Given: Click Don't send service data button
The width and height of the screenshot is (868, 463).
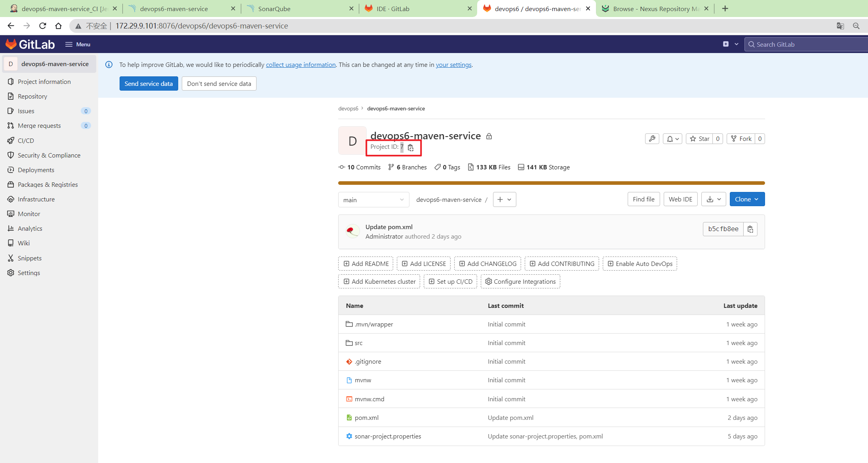Looking at the screenshot, I should pos(219,83).
